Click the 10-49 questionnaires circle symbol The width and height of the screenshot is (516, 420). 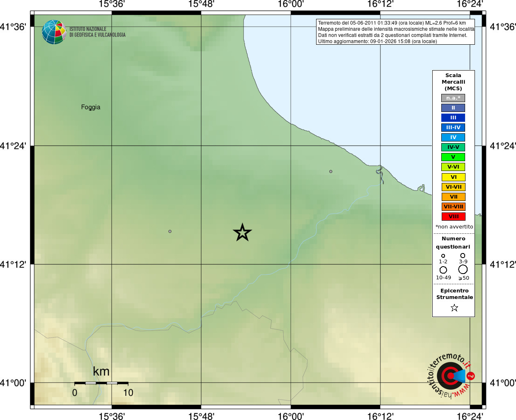point(443,270)
